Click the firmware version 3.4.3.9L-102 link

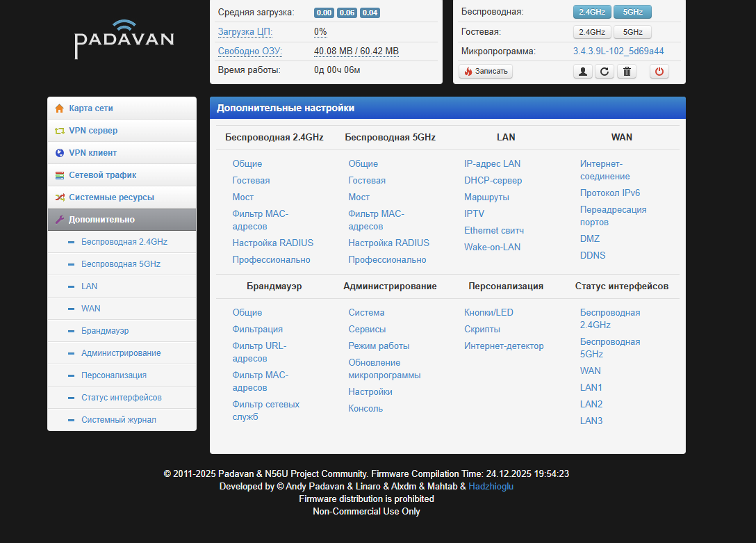pyautogui.click(x=618, y=51)
